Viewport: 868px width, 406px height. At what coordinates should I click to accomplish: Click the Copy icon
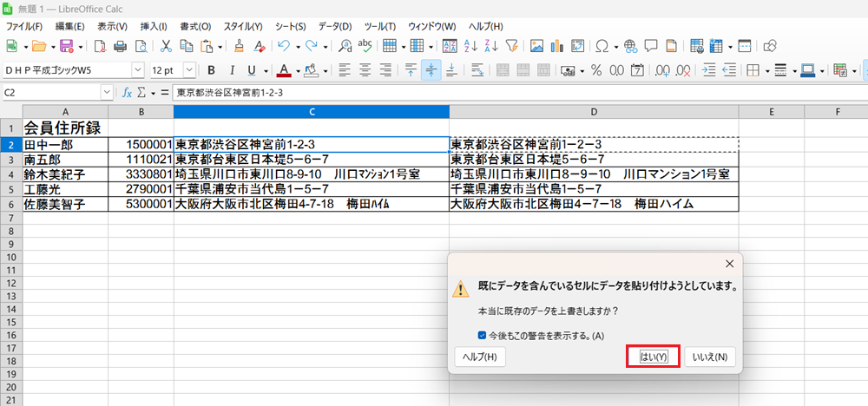(187, 46)
